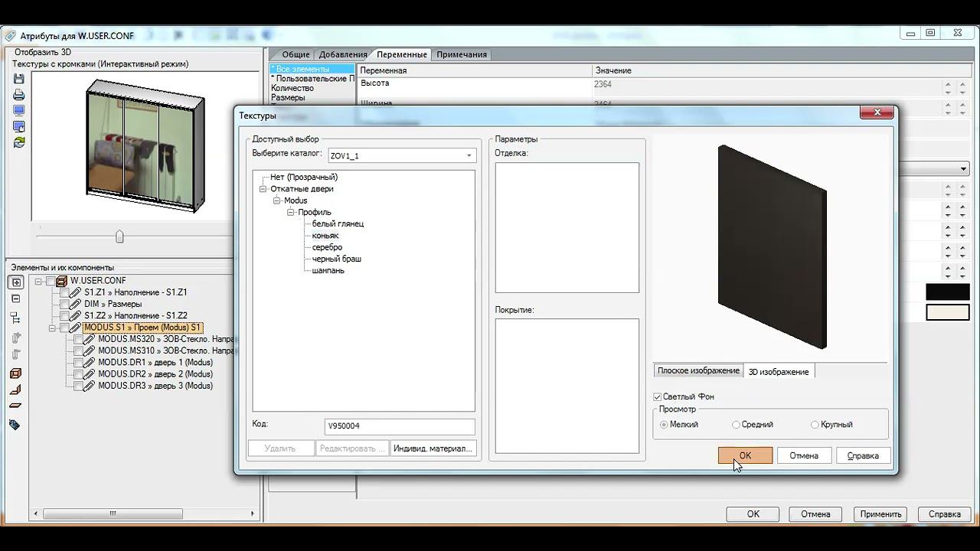Select the Мелкий preview size radio button
This screenshot has width=980, height=551.
point(664,425)
